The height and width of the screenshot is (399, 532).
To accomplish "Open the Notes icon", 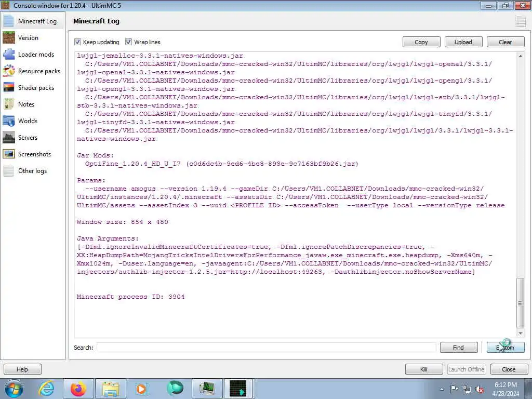I will pos(8,104).
